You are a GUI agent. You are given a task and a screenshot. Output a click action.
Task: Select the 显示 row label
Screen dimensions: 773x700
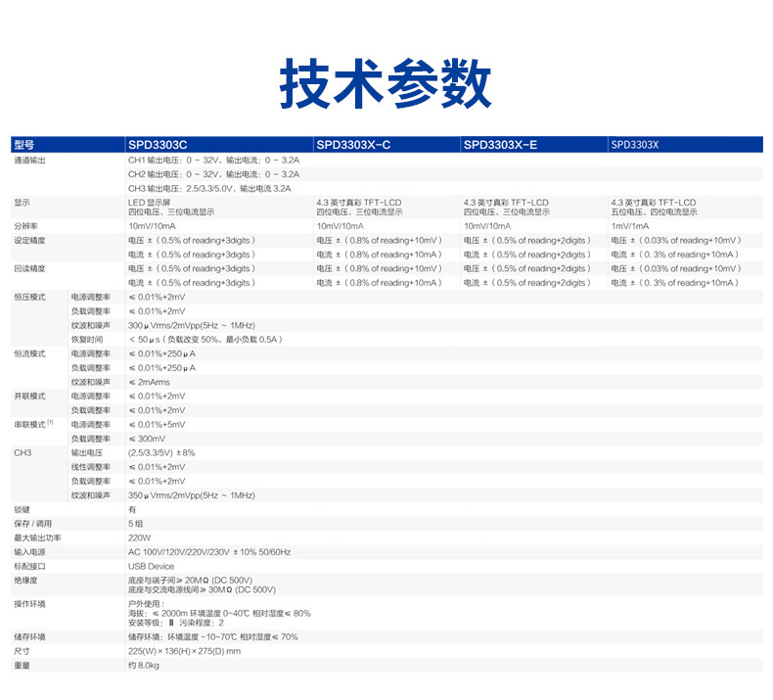(x=22, y=203)
